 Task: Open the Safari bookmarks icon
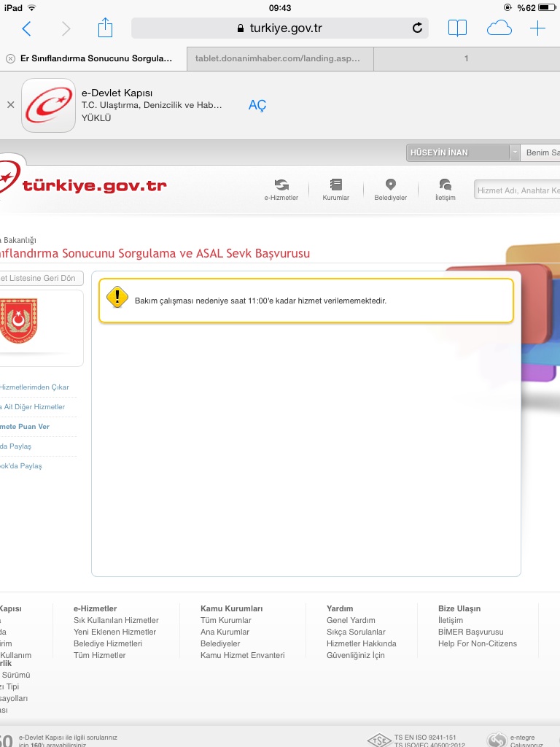[457, 28]
